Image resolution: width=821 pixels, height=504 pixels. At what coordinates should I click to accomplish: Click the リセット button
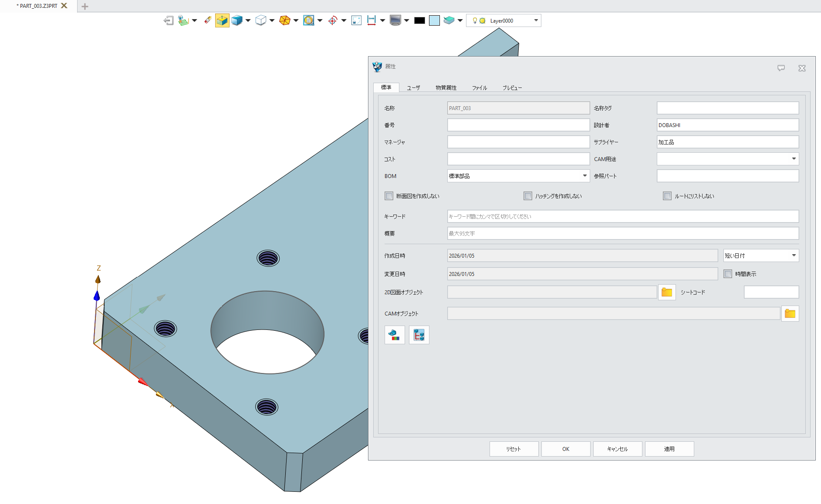pos(514,449)
